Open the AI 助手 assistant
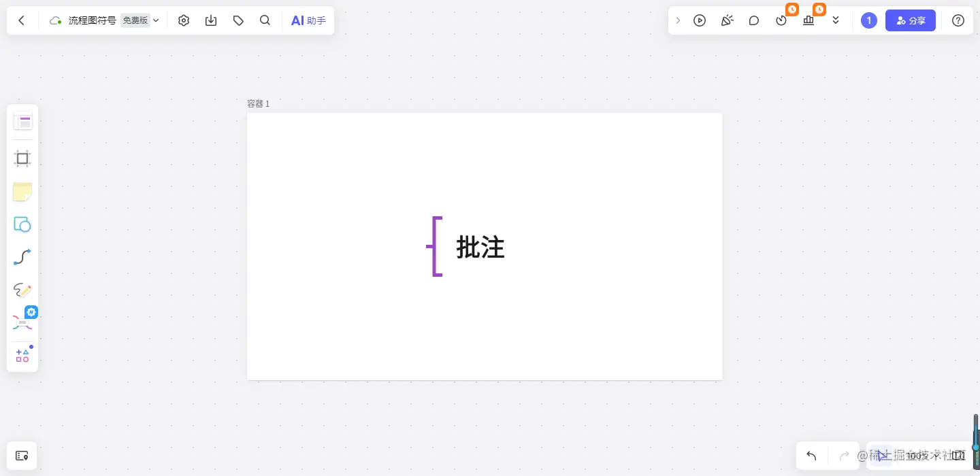980x476 pixels. tap(308, 20)
